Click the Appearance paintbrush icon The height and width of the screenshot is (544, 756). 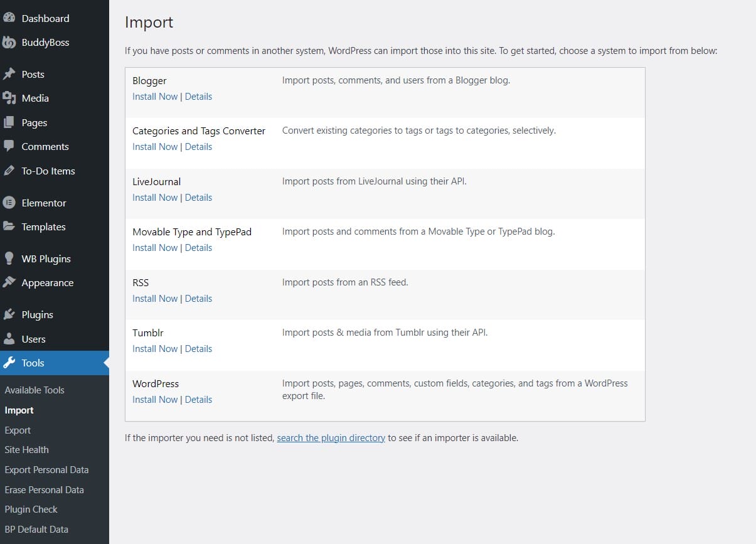pyautogui.click(x=9, y=282)
